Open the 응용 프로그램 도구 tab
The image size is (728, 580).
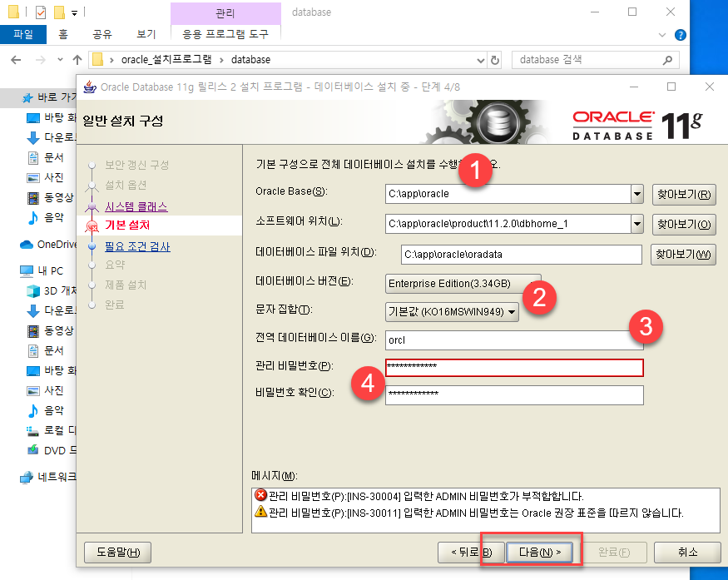pos(225,34)
